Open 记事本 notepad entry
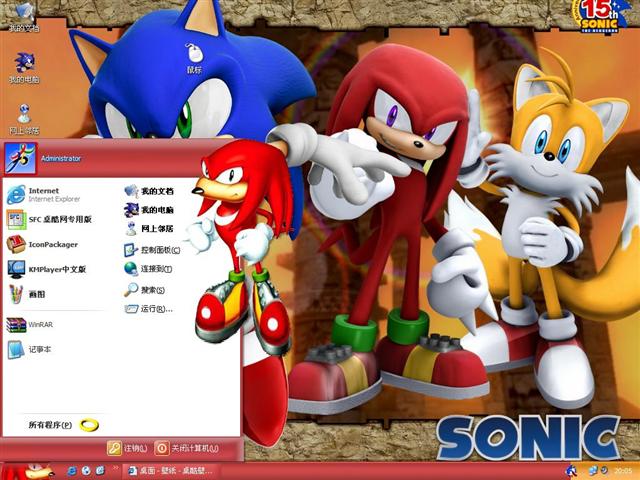The image size is (640, 480). [x=29, y=349]
